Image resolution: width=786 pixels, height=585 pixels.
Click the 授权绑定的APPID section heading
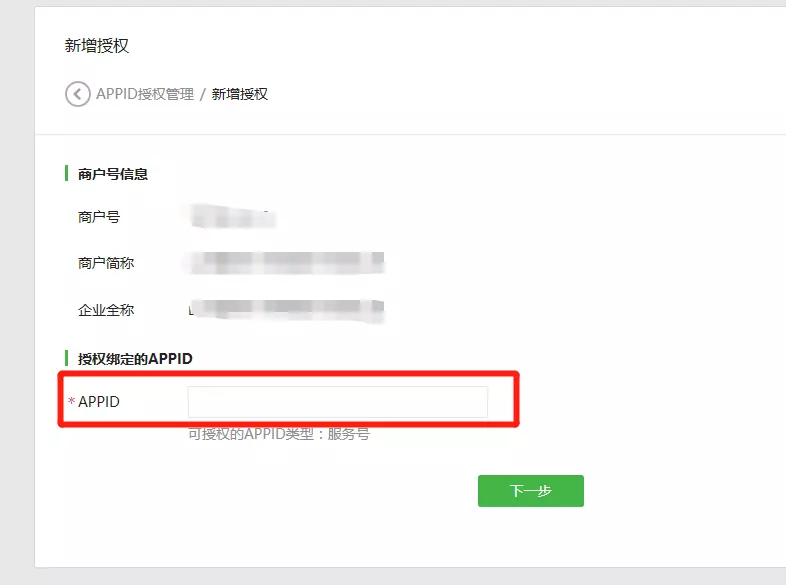(x=135, y=358)
